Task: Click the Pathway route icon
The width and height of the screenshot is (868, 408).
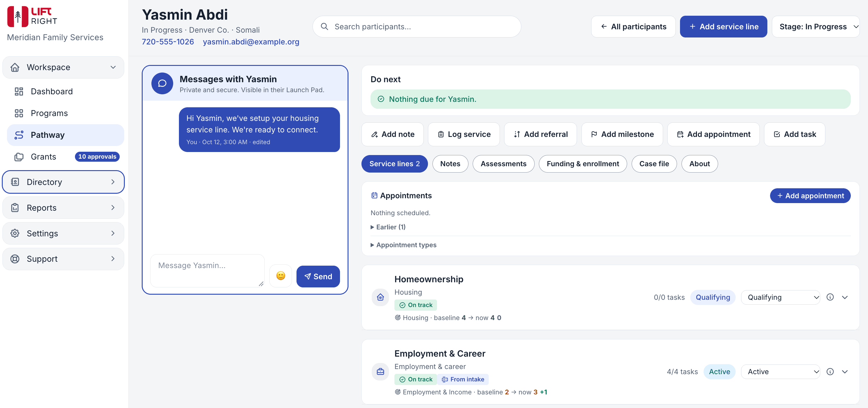Action: [19, 135]
